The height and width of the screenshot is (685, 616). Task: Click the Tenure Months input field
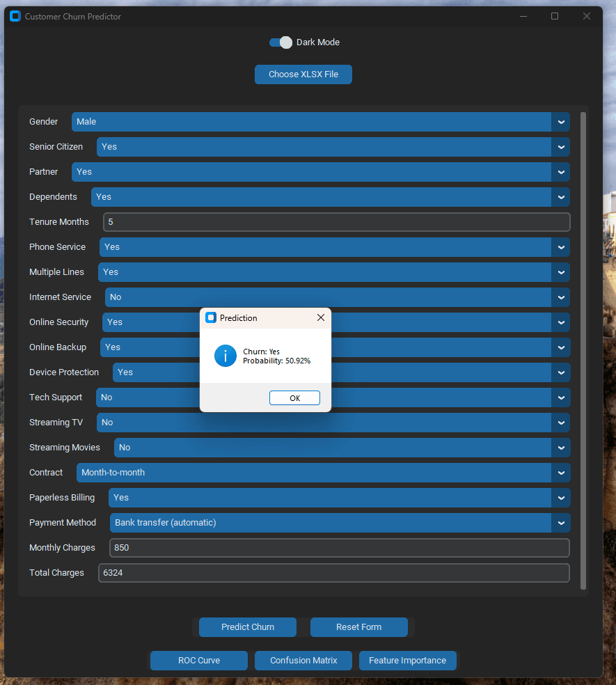pos(336,222)
